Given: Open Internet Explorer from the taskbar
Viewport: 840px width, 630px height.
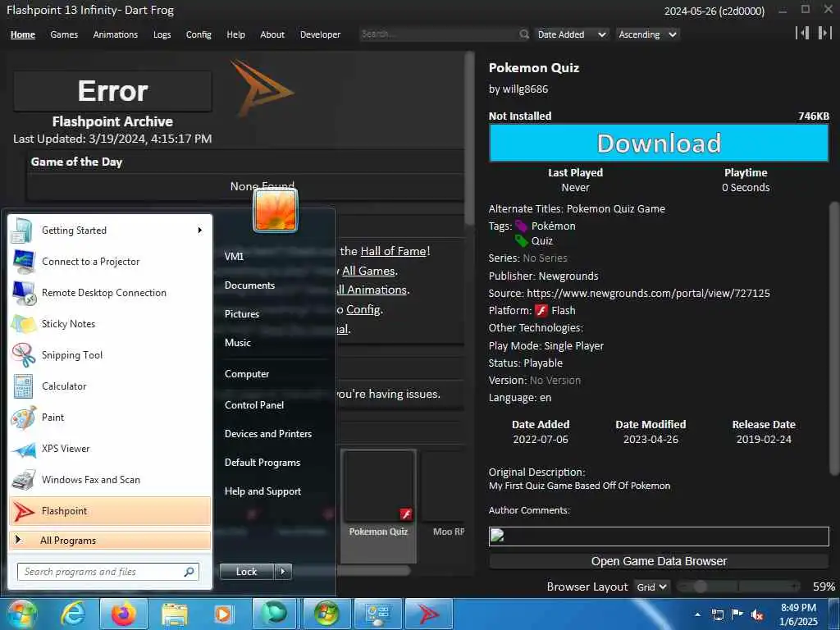Looking at the screenshot, I should pyautogui.click(x=73, y=614).
